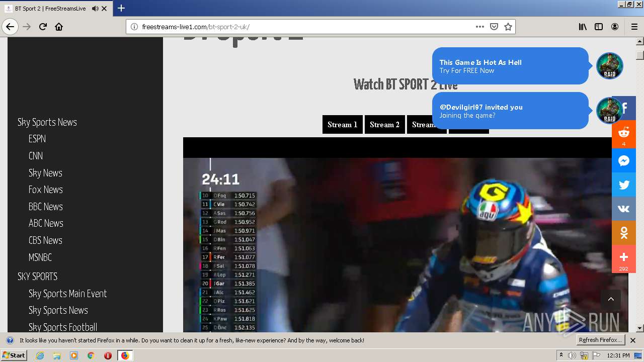Show hidden system tray icons

[561, 355]
